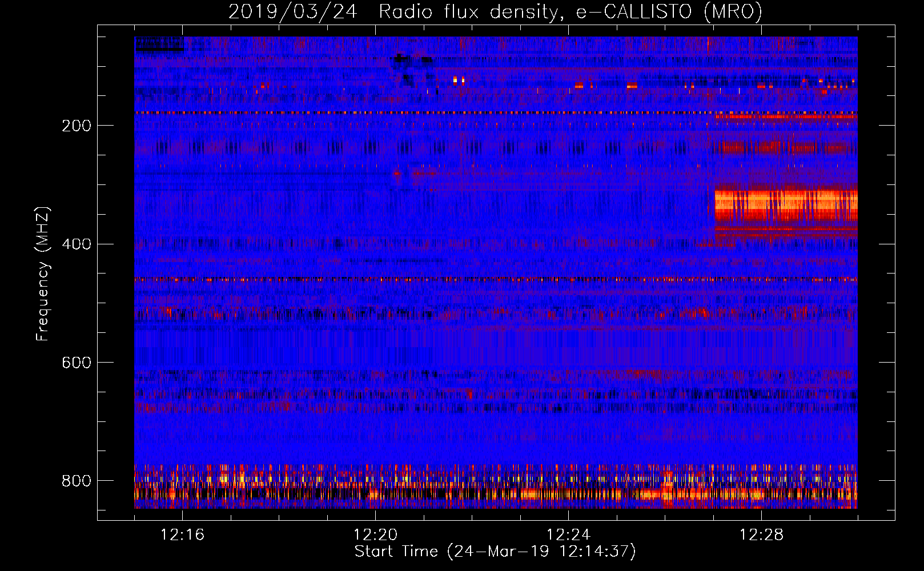Click the 12:28 time tick label
This screenshot has width=924, height=571.
tap(761, 535)
